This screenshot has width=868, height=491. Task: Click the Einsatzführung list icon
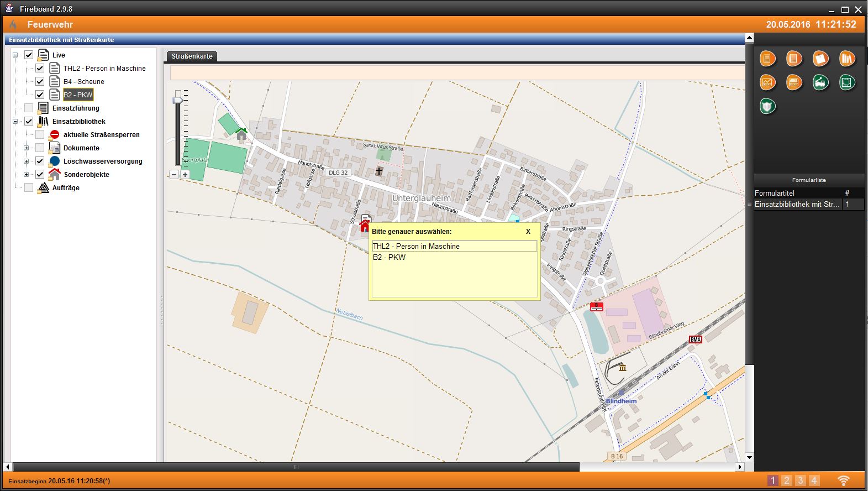[43, 108]
